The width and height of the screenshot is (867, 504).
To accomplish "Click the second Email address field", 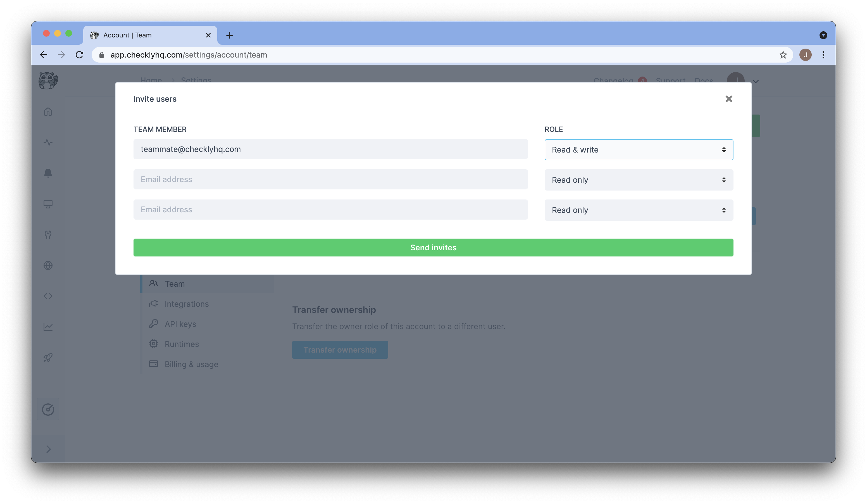I will [330, 179].
